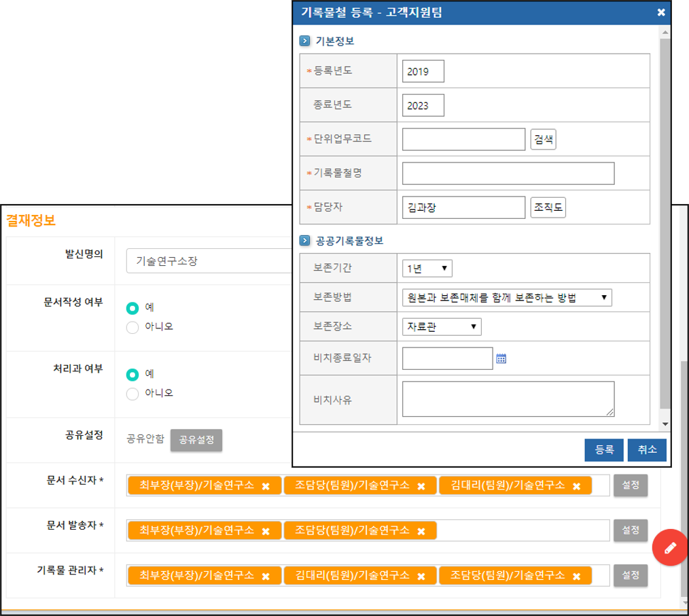Select 아니오 for 문서작성 여부
Image resolution: width=689 pixels, height=616 pixels.
132,327
